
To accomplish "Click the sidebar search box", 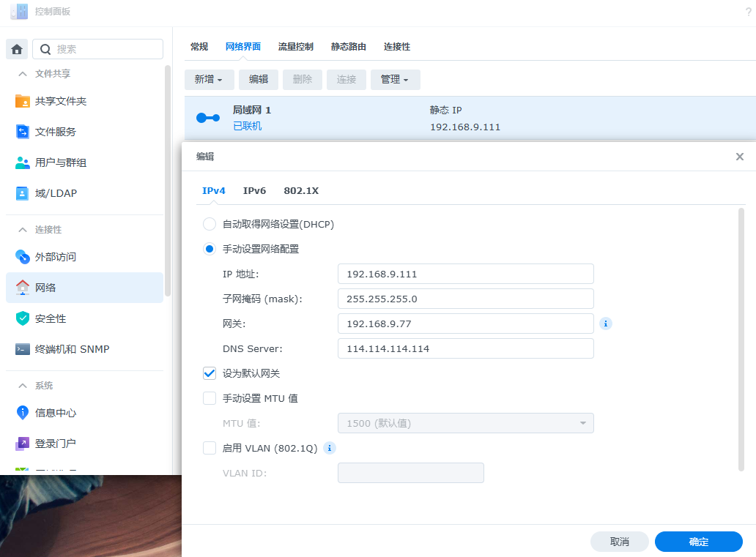I will click(x=98, y=49).
